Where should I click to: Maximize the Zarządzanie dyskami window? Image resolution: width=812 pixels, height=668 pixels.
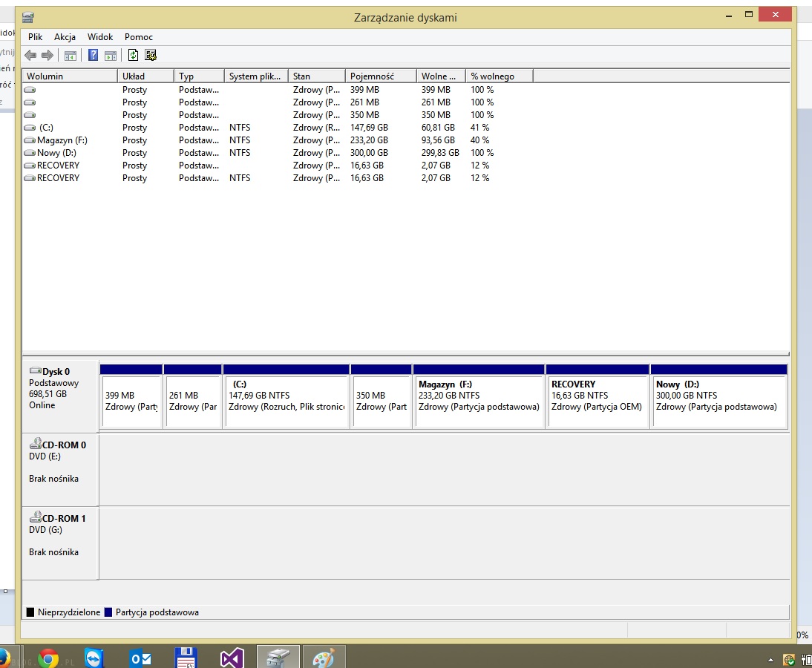[x=749, y=15]
